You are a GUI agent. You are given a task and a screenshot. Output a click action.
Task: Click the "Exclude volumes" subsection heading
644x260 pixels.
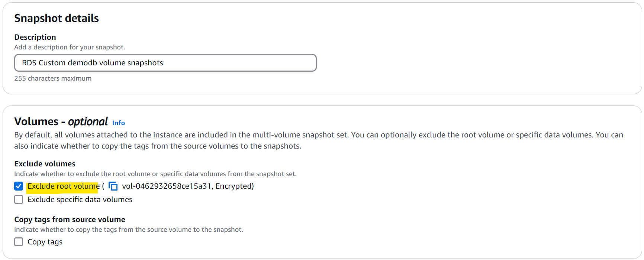45,164
